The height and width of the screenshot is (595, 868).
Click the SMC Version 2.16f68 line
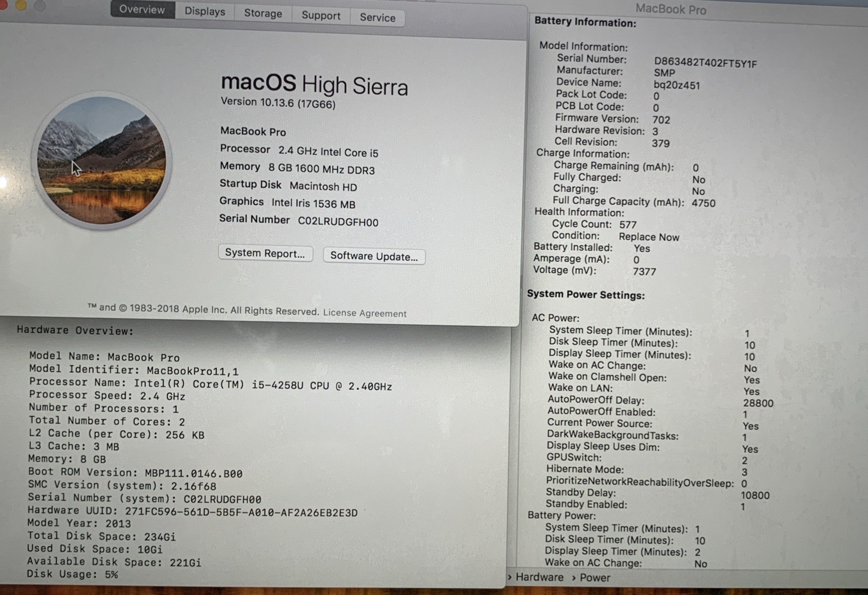122,485
